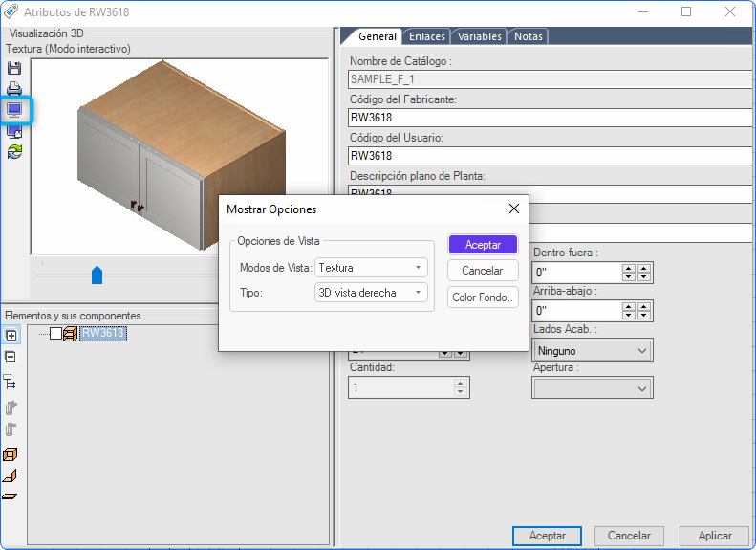Switch to the Enlaces tab
The width and height of the screenshot is (756, 550).
(x=426, y=36)
